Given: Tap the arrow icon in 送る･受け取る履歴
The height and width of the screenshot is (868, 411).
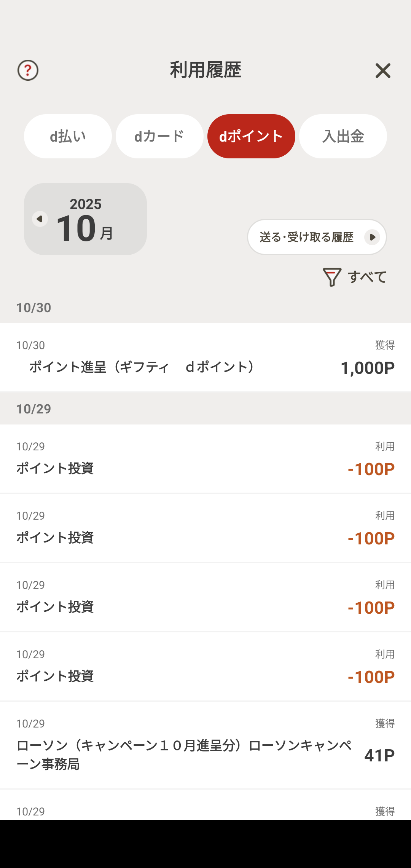Looking at the screenshot, I should point(372,237).
